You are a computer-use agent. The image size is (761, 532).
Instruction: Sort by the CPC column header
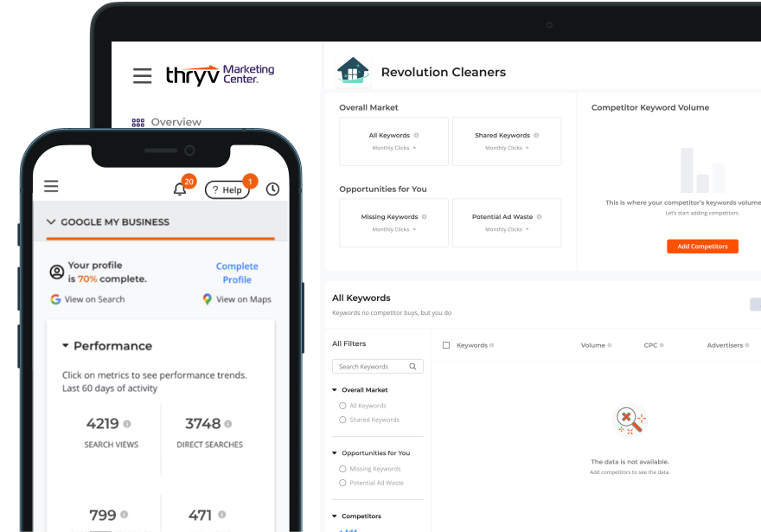[x=650, y=345]
